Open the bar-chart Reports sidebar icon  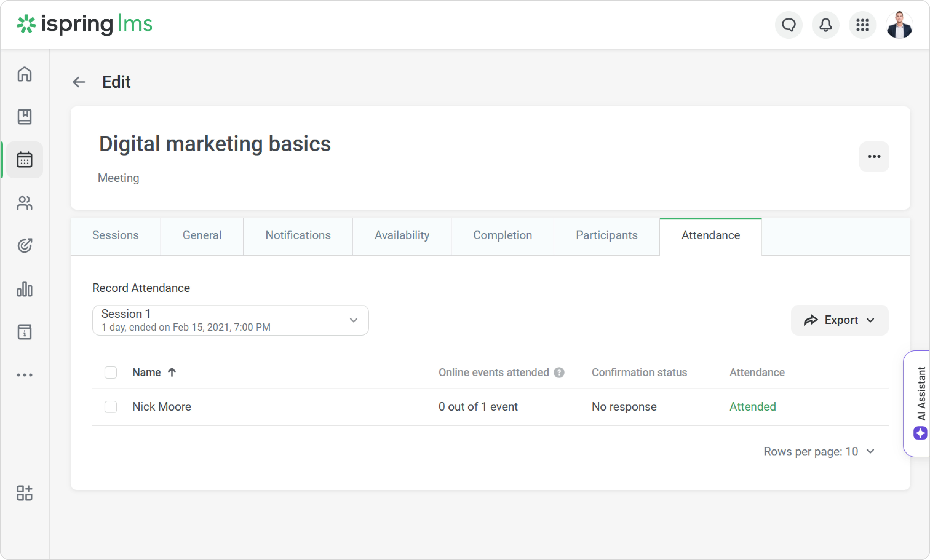(25, 289)
